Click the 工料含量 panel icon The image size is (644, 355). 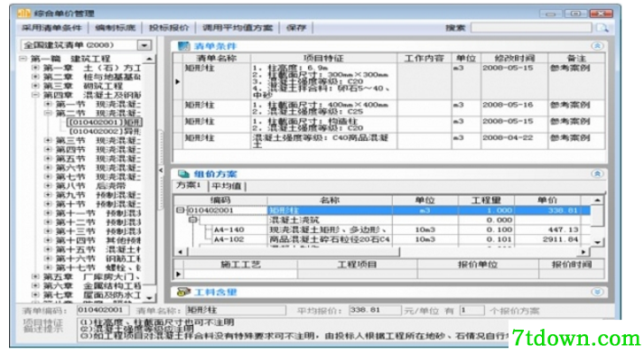tap(183, 292)
